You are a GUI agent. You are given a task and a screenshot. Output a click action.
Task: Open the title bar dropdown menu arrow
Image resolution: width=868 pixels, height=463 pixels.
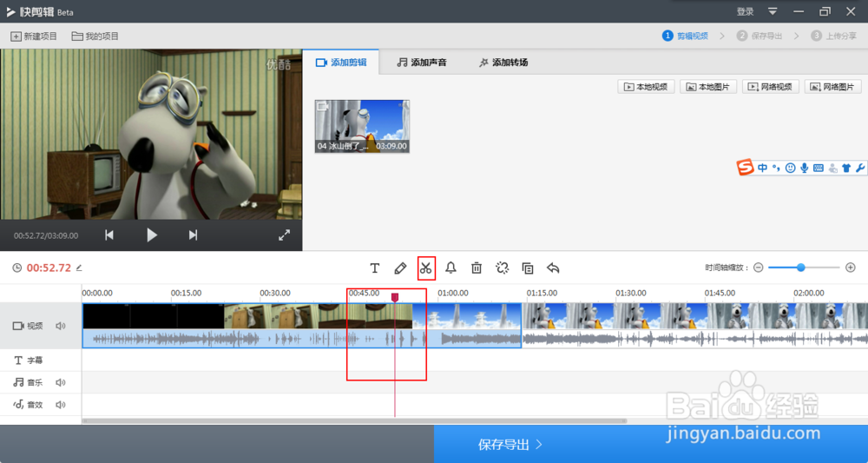(x=773, y=11)
